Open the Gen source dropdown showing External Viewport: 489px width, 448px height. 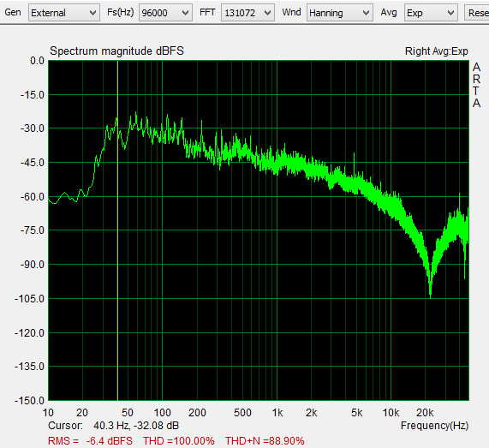click(64, 13)
